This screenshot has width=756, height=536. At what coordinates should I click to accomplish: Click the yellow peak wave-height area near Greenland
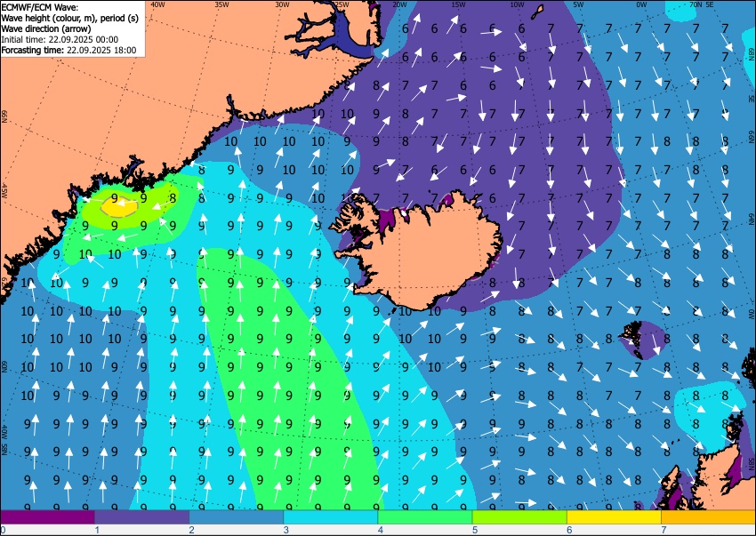[119, 207]
